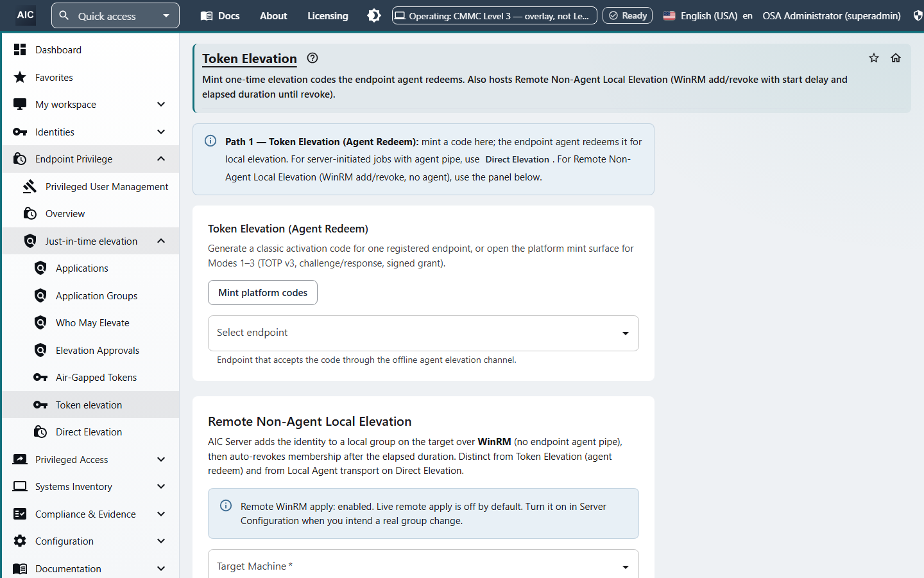This screenshot has width=924, height=578.
Task: Click the Documentation book icon
Action: pyautogui.click(x=20, y=568)
